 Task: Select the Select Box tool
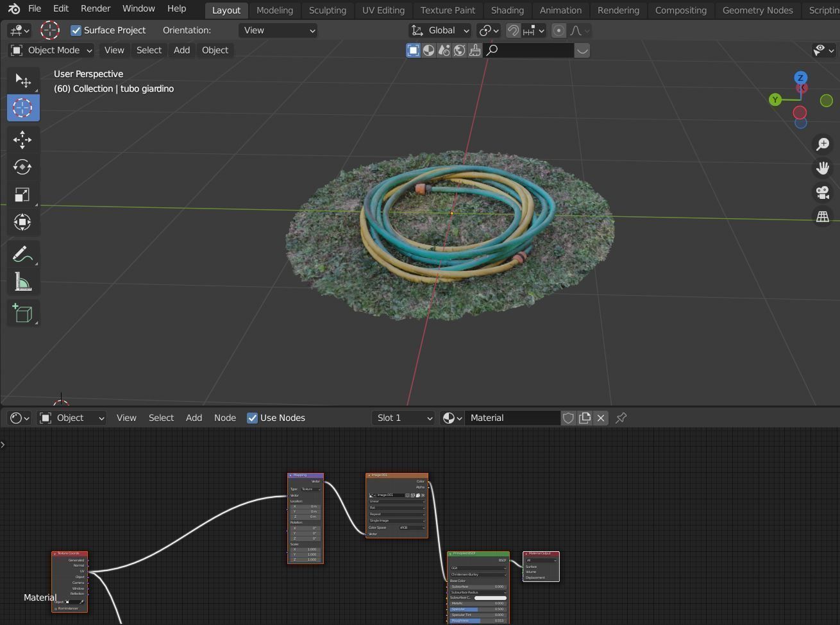tap(23, 80)
